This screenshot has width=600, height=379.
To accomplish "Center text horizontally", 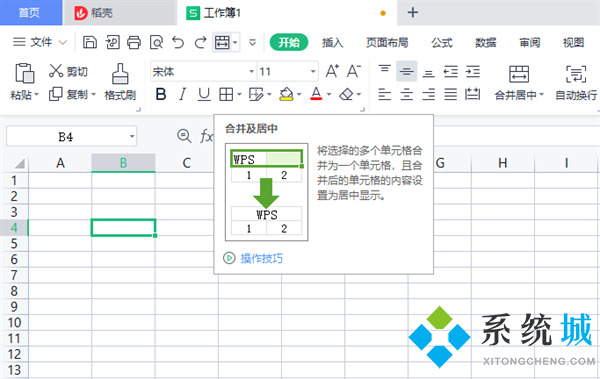I will [x=406, y=94].
